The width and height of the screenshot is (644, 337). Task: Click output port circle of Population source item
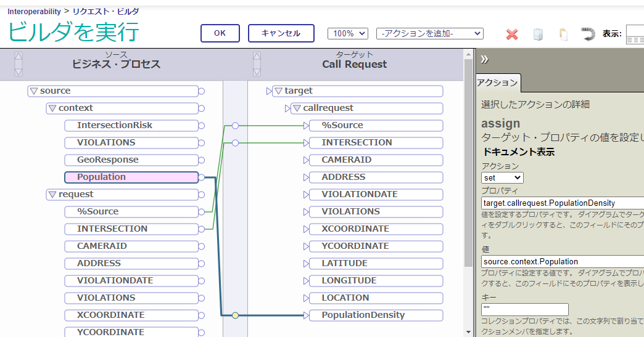[202, 177]
